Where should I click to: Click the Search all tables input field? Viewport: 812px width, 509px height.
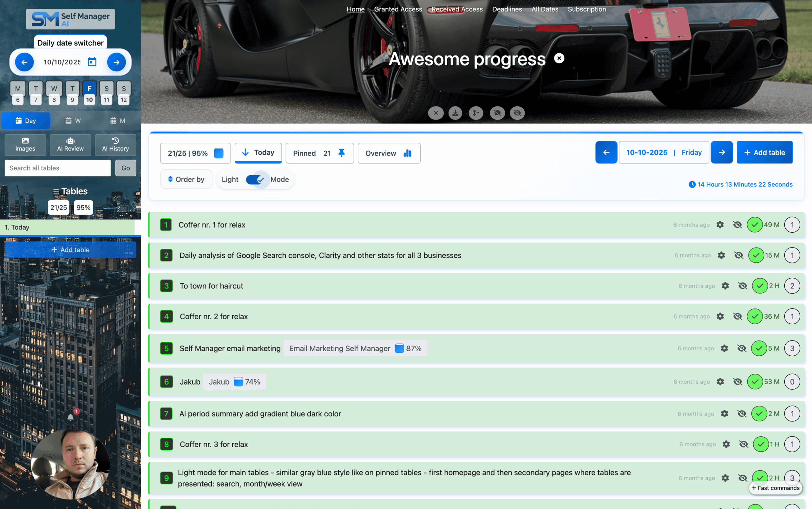point(57,168)
